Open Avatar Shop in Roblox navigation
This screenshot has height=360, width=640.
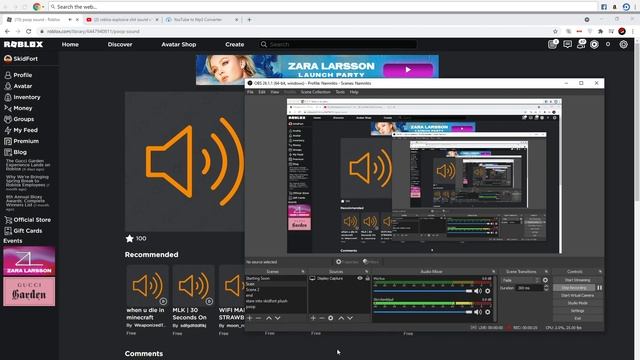179,44
